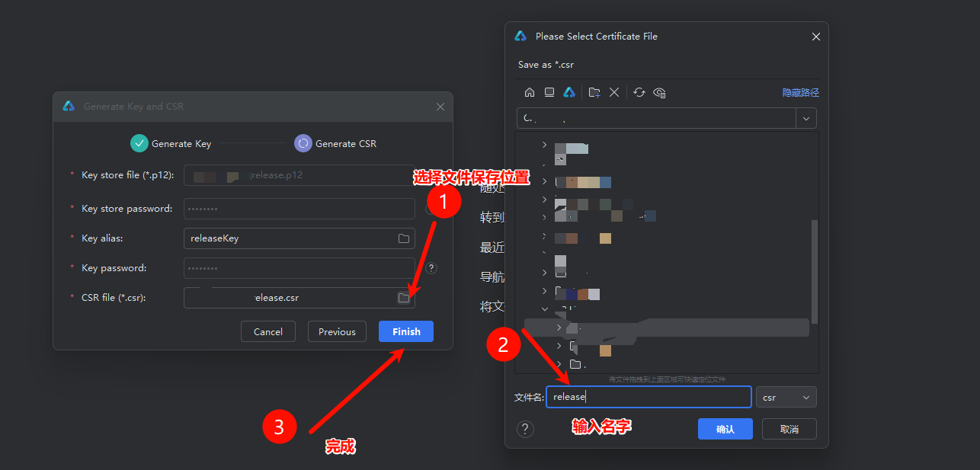Select the Generate CSR step
The image size is (980, 470).
pos(335,143)
